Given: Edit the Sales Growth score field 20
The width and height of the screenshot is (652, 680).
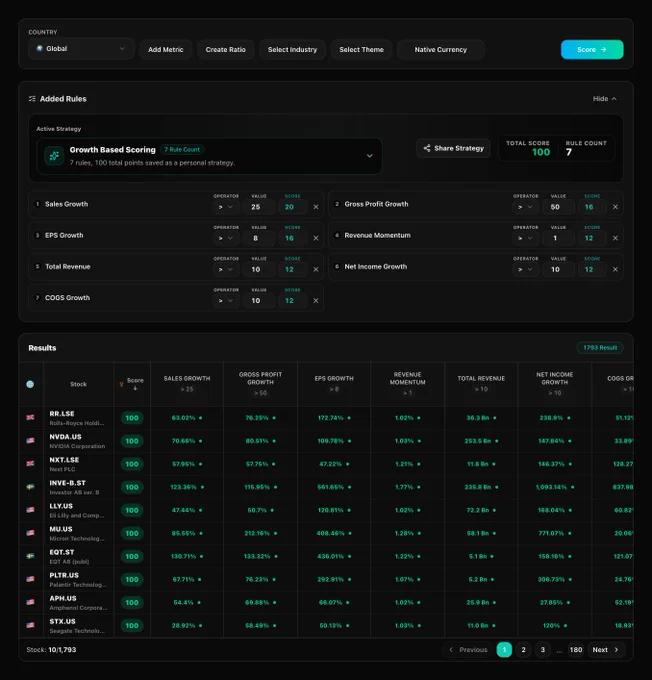Looking at the screenshot, I should click(x=292, y=207).
